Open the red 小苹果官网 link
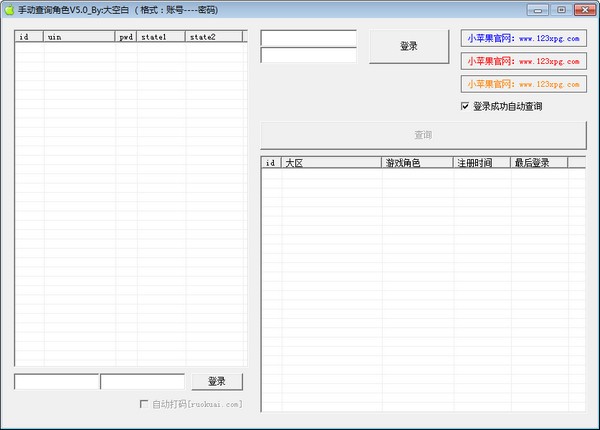The height and width of the screenshot is (430, 600). point(523,61)
